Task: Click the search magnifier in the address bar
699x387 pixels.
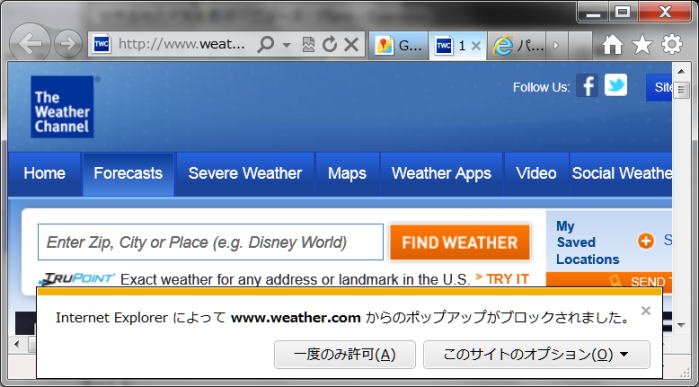Action: pyautogui.click(x=266, y=44)
